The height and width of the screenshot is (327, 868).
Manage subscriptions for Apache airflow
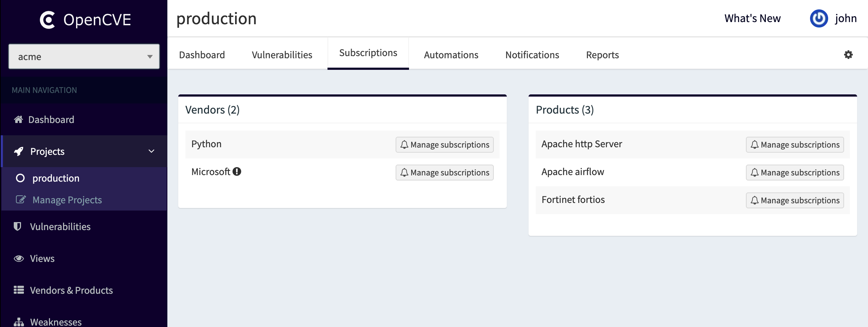pos(795,173)
